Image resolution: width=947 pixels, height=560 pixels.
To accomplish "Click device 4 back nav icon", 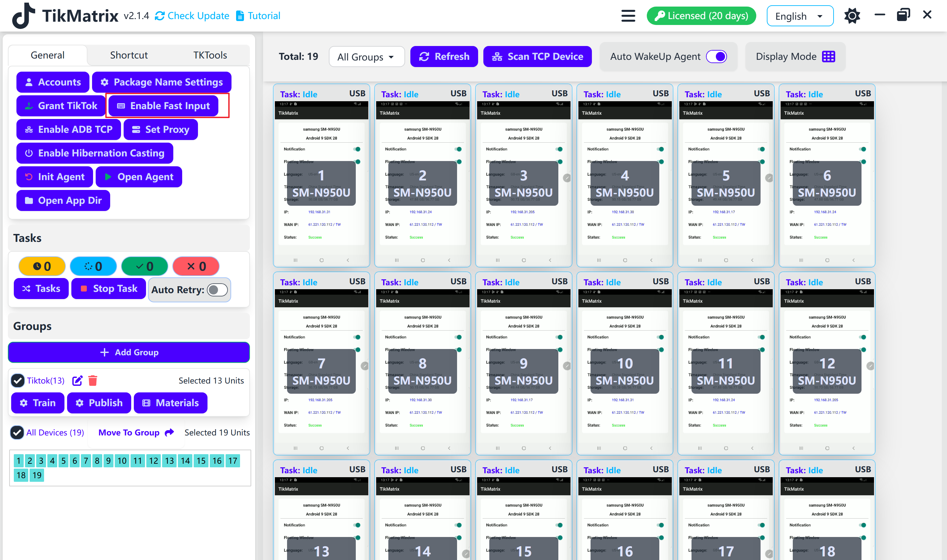I will [651, 260].
